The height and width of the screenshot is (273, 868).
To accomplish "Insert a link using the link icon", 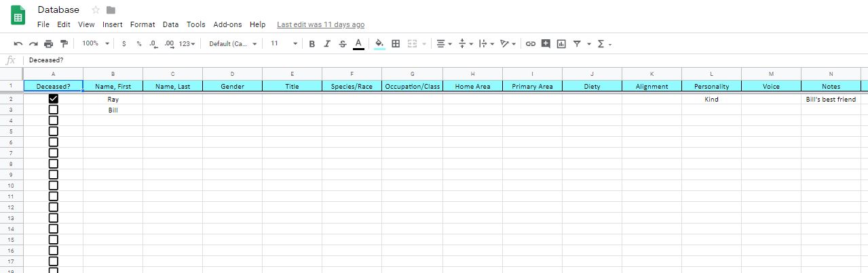I will (x=531, y=43).
